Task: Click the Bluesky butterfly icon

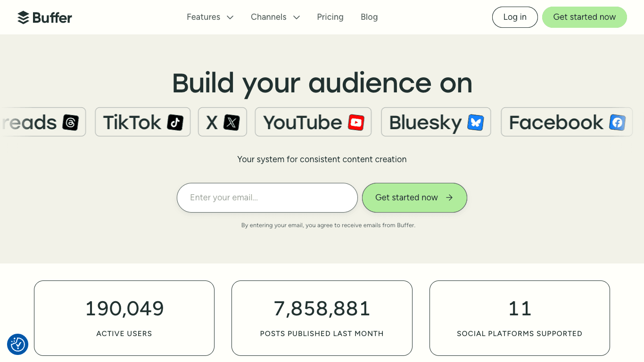Action: (x=476, y=123)
